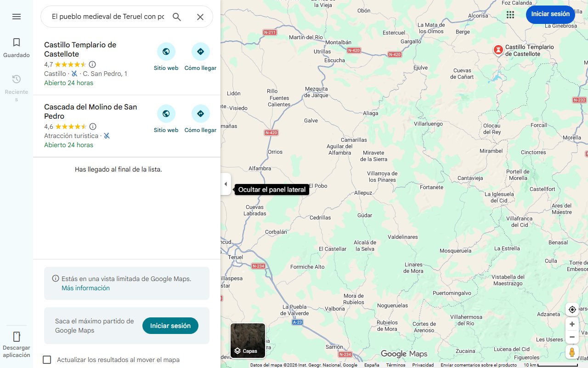Zoom in on the map
Screen dimensions: 588x368
tap(572, 324)
